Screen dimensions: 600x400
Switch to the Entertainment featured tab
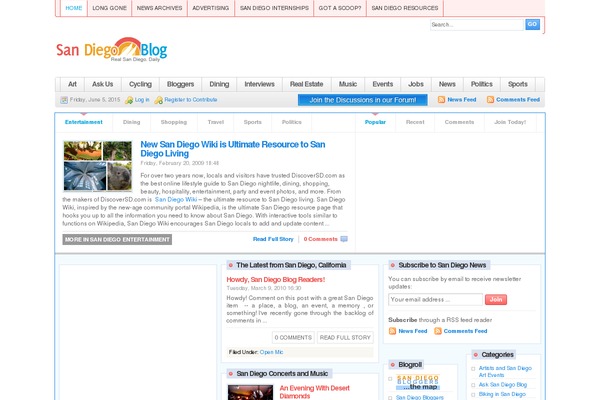pyautogui.click(x=84, y=122)
